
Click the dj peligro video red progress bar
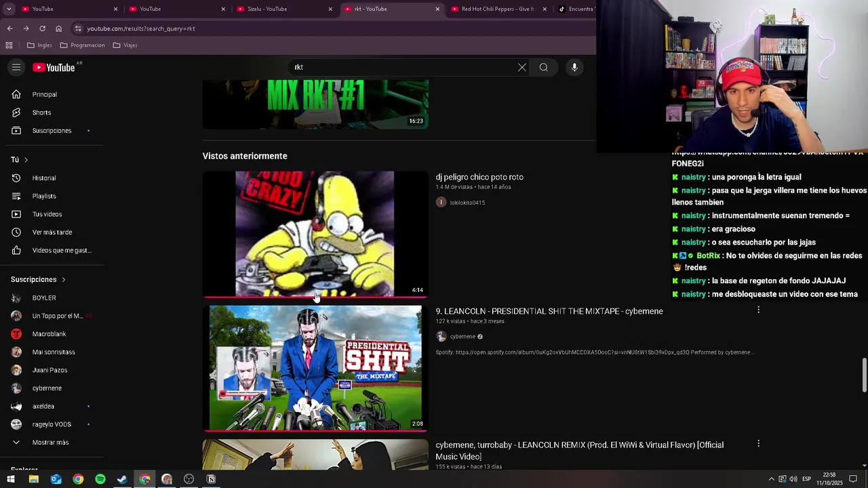(315, 297)
